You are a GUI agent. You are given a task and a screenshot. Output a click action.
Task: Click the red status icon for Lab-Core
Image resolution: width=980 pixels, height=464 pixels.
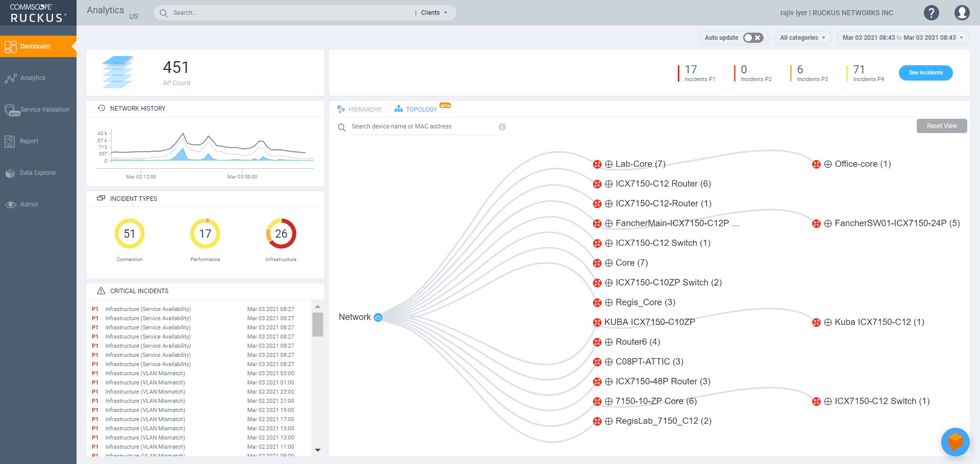click(x=597, y=164)
